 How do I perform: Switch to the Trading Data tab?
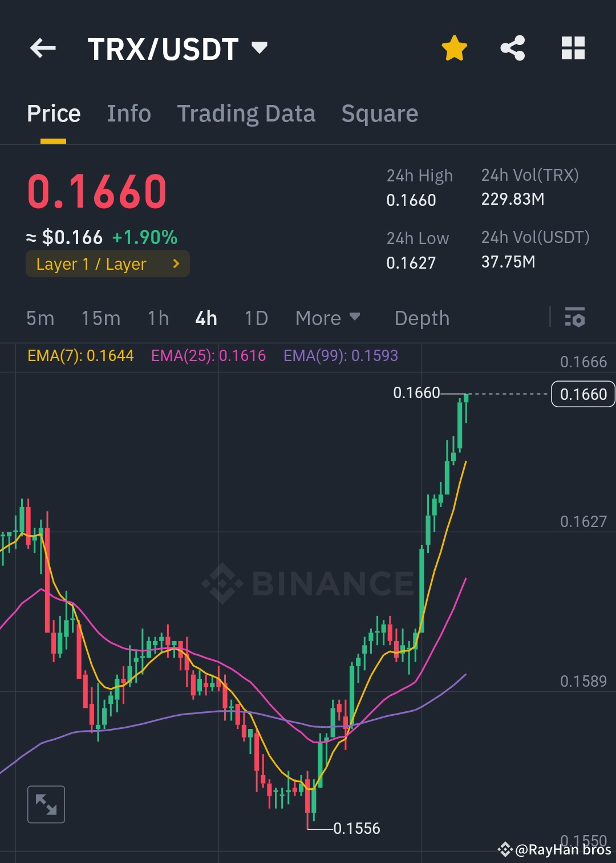[x=246, y=113]
